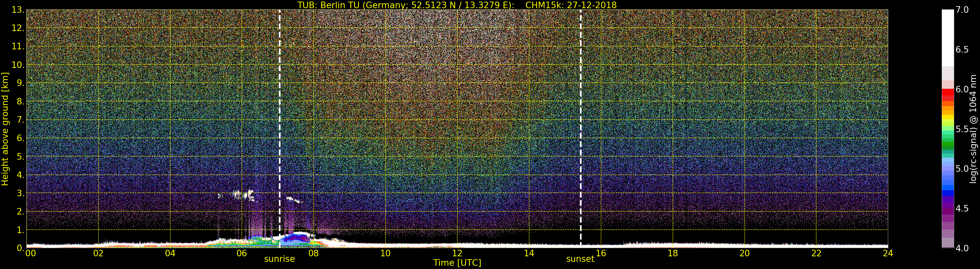Click time axis tick label '08'
The height and width of the screenshot is (269, 980).
[313, 253]
